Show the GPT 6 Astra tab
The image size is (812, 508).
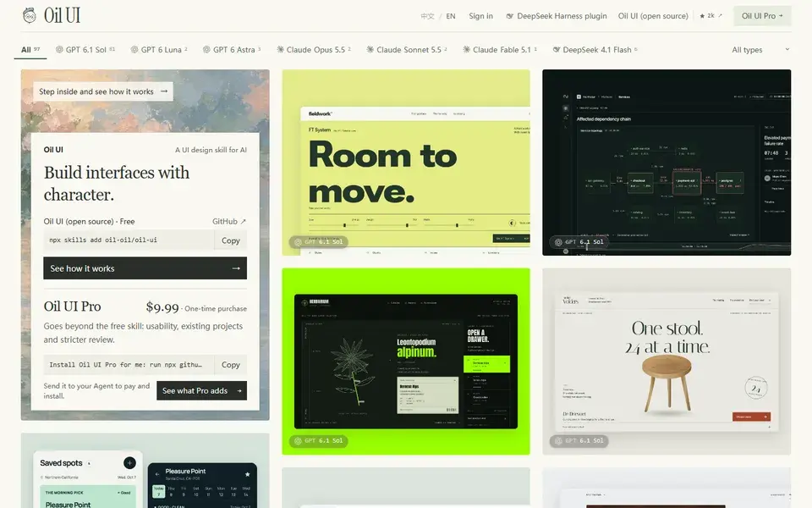tap(232, 50)
